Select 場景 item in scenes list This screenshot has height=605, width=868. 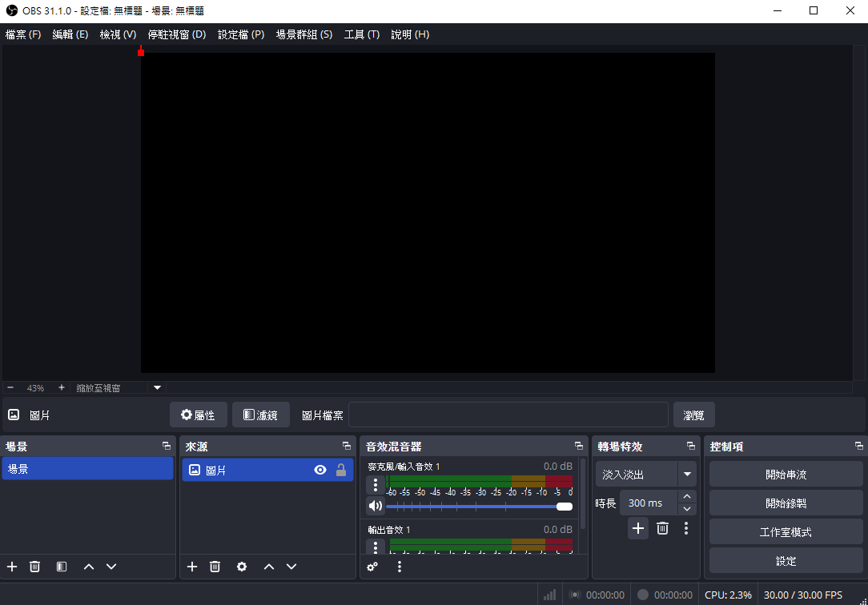(87, 469)
